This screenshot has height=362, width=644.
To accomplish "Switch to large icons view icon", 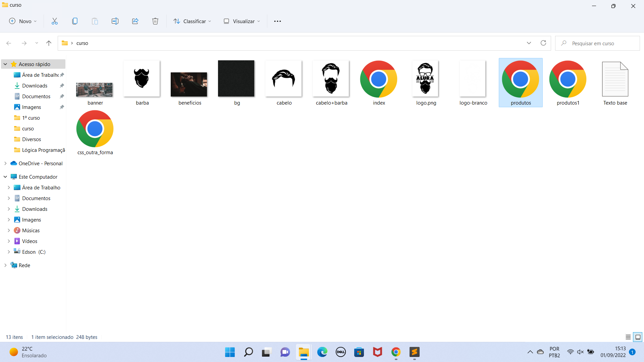I will pyautogui.click(x=638, y=337).
